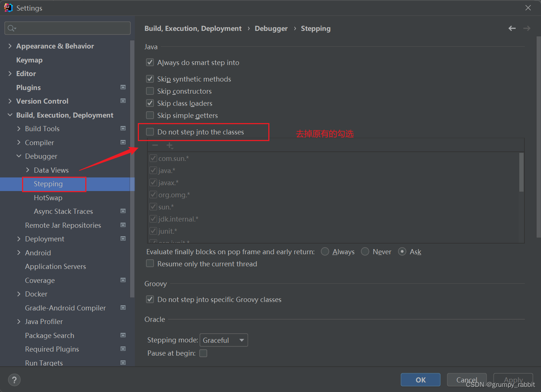This screenshot has height=392, width=541.
Task: Select HotSwap under Debugger
Action: pos(48,198)
